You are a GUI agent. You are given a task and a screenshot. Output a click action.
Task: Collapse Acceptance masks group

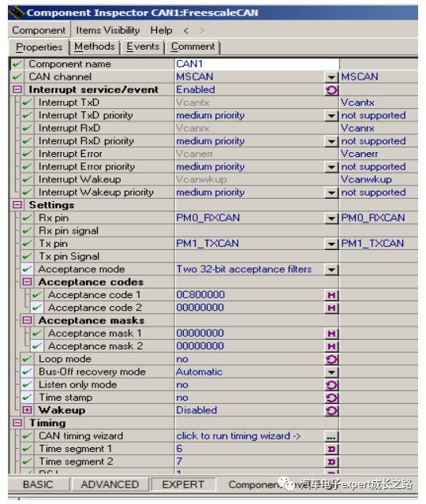click(27, 320)
